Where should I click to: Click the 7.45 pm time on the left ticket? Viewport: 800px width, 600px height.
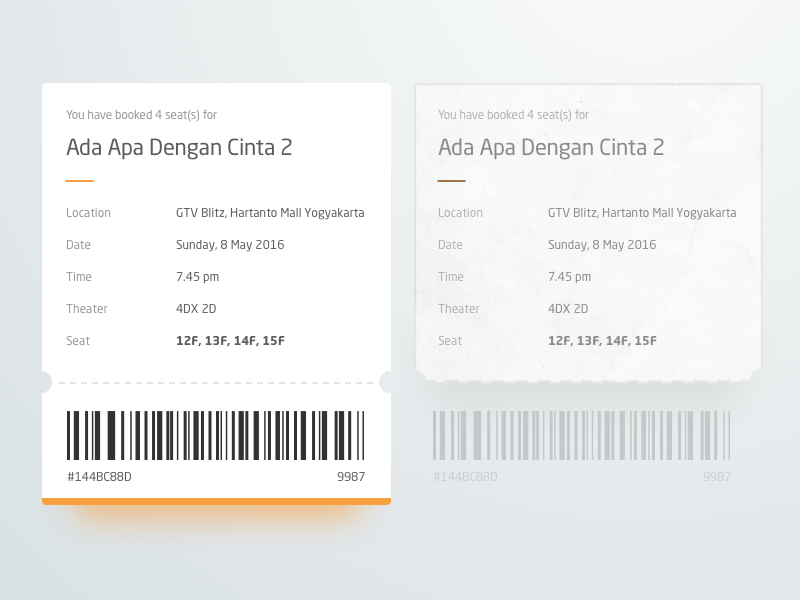(197, 277)
